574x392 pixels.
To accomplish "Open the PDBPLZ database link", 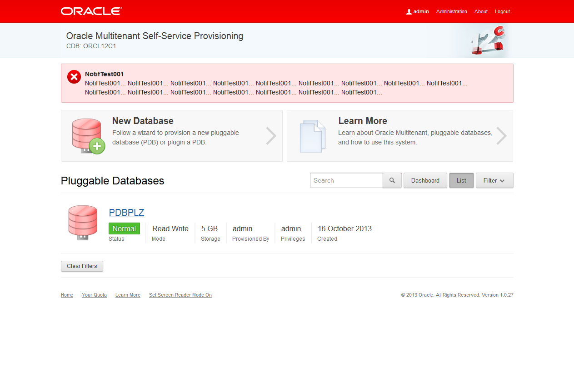I will (x=126, y=213).
